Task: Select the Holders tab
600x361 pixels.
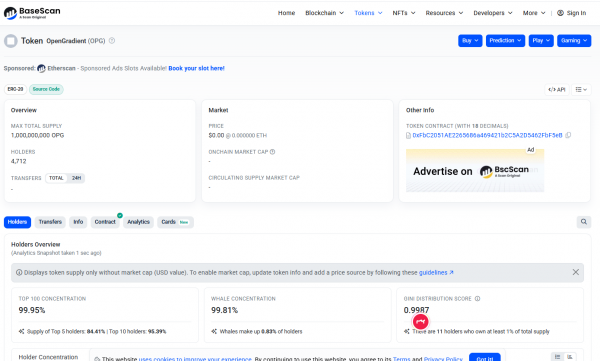Action: click(17, 222)
